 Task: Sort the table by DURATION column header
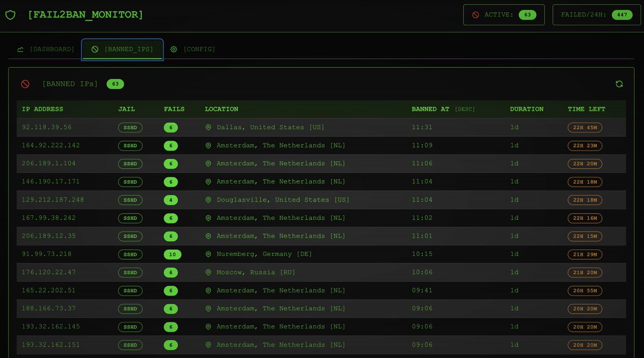tap(526, 109)
